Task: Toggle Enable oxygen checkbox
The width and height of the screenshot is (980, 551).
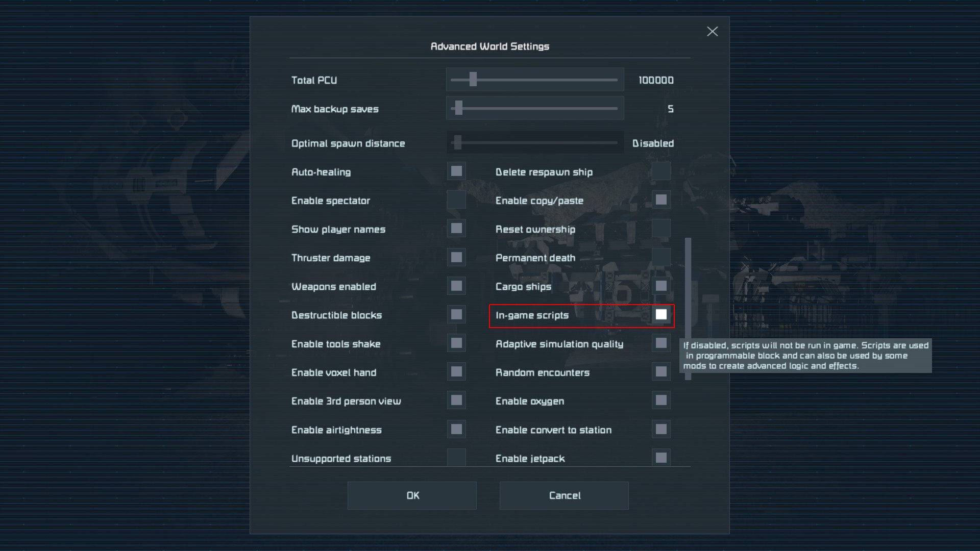Action: pos(661,400)
